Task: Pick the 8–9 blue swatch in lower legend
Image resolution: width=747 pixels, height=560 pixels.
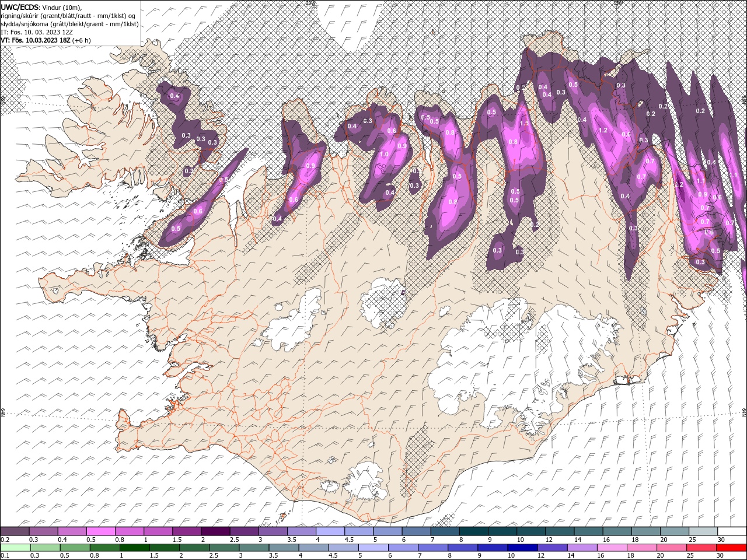Action: click(462, 548)
